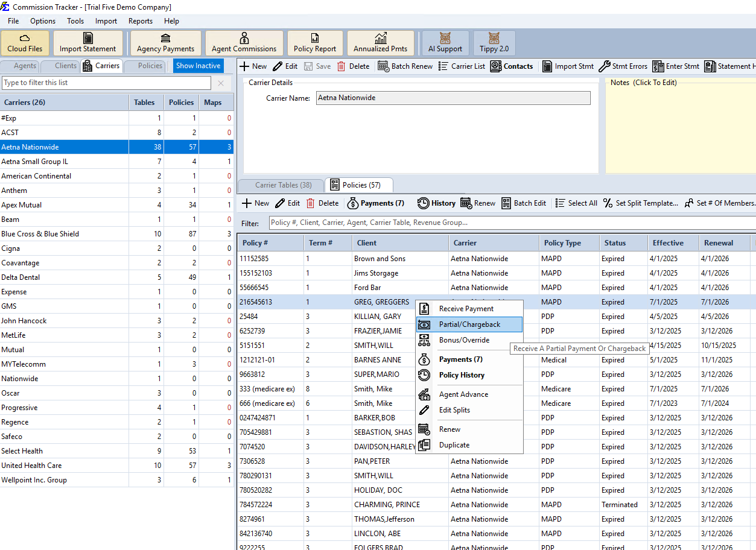756x550 pixels.
Task: Choose Duplicate from context menu
Action: click(x=469, y=445)
